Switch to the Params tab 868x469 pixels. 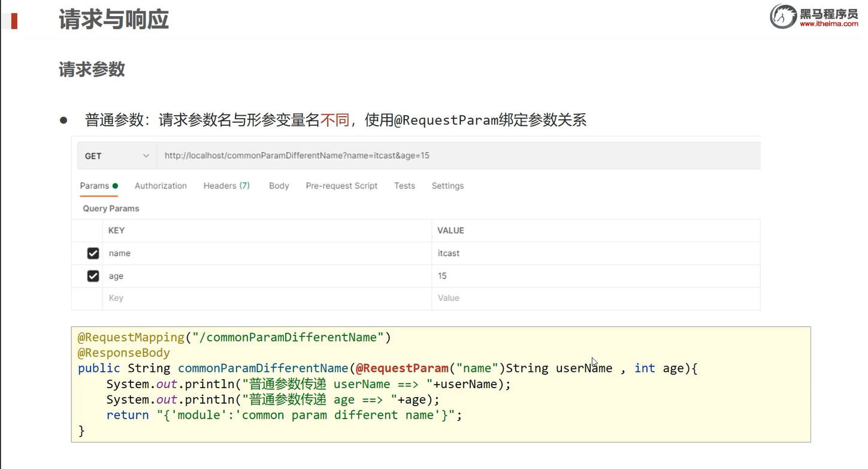(99, 186)
